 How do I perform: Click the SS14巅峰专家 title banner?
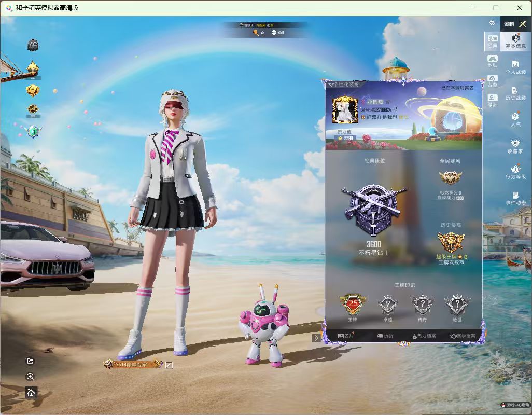pyautogui.click(x=133, y=365)
